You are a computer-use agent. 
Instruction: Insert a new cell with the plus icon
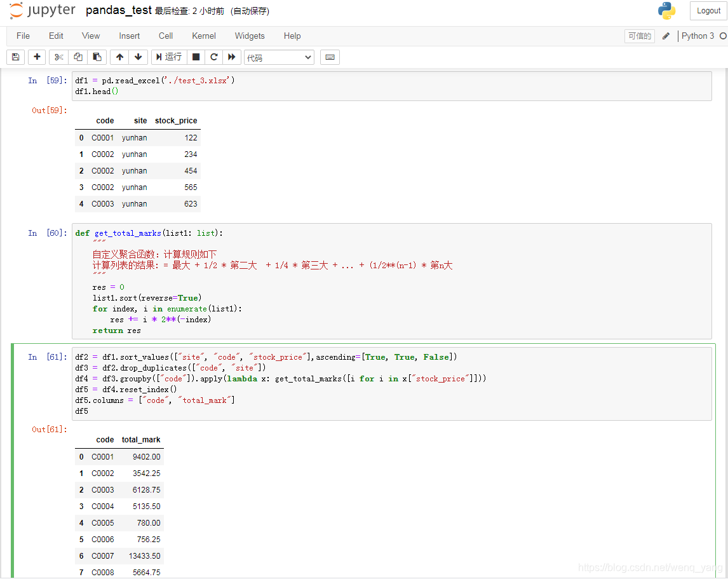coord(36,57)
